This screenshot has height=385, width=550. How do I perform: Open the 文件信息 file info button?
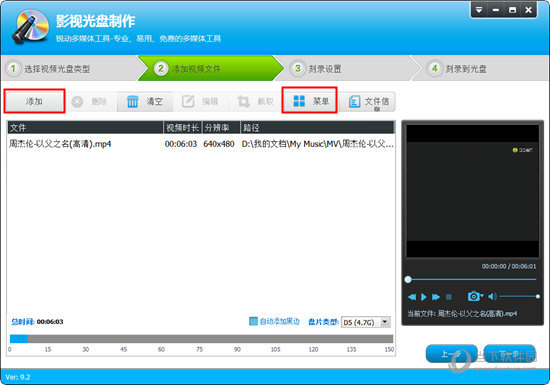coord(367,102)
